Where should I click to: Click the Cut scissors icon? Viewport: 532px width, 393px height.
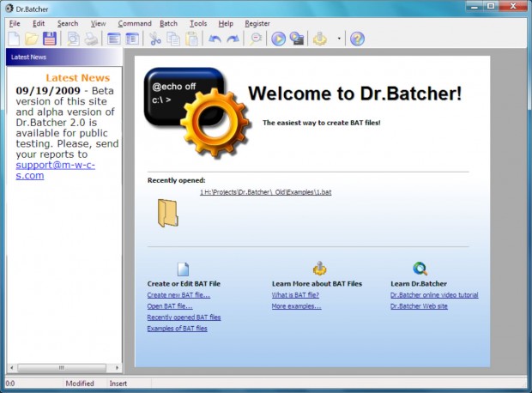(x=155, y=39)
